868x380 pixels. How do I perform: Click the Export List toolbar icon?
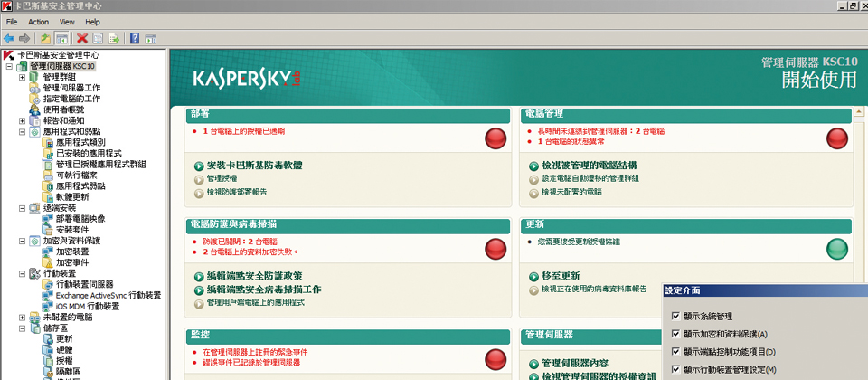point(114,38)
